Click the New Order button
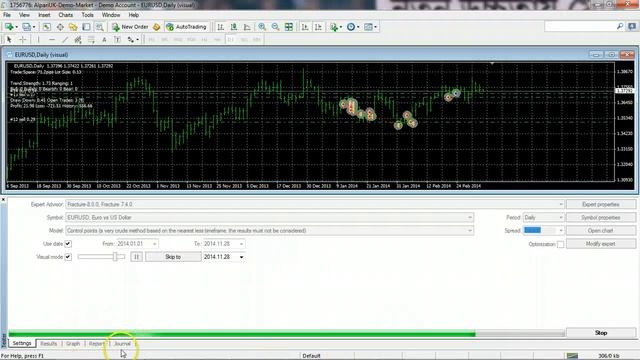 (x=130, y=27)
